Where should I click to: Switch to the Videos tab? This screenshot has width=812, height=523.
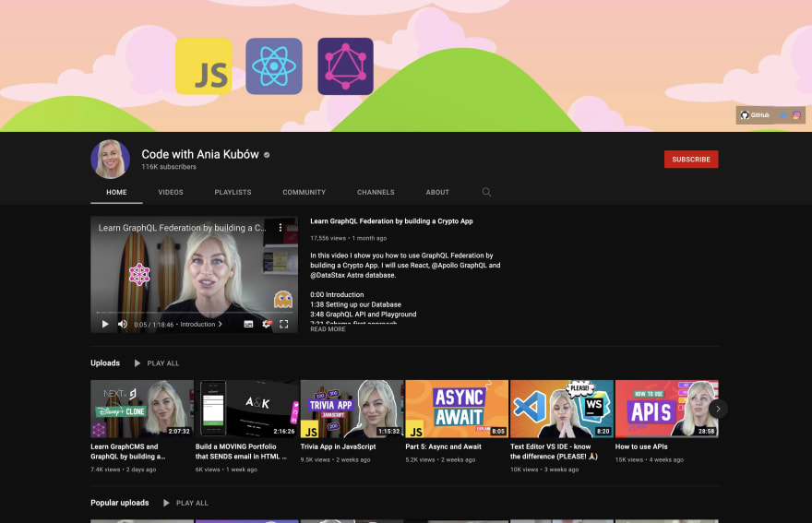pos(171,192)
